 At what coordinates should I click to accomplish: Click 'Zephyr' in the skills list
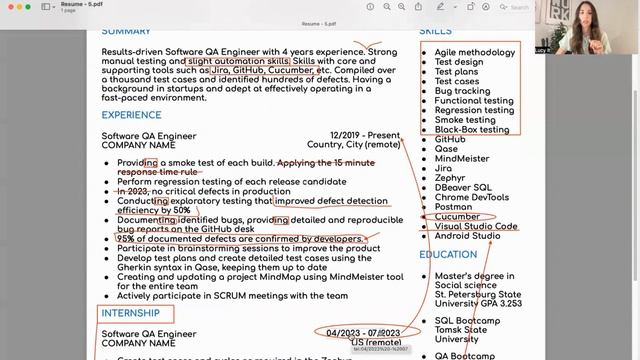coord(450,178)
